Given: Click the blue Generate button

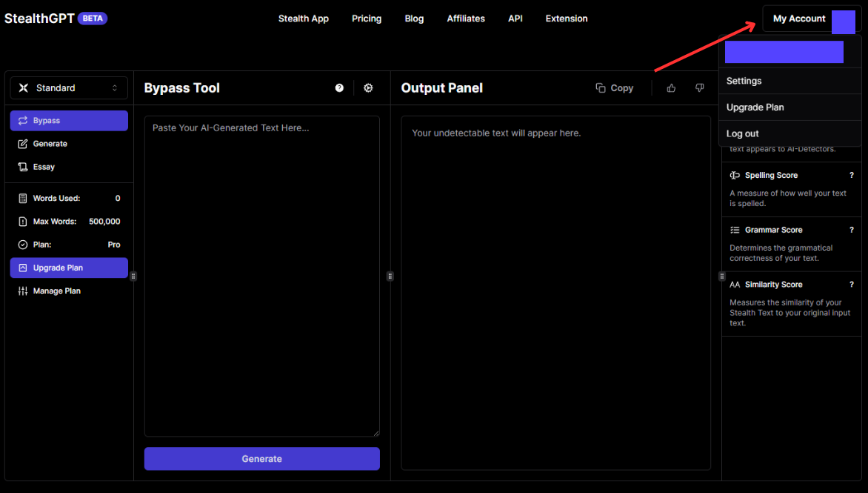Looking at the screenshot, I should pos(262,459).
